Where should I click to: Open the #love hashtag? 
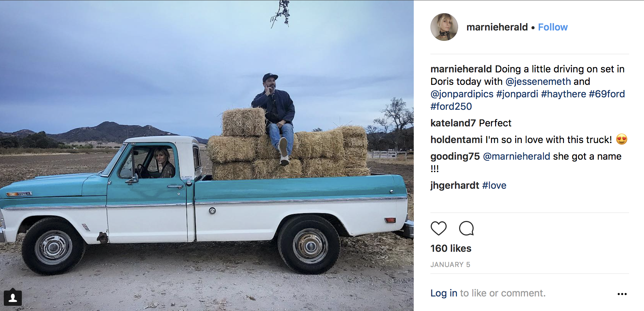tap(494, 185)
